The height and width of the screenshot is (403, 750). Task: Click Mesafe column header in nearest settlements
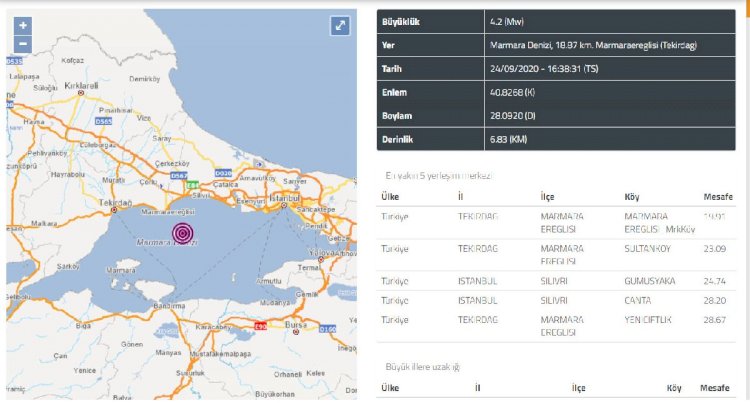(x=718, y=196)
